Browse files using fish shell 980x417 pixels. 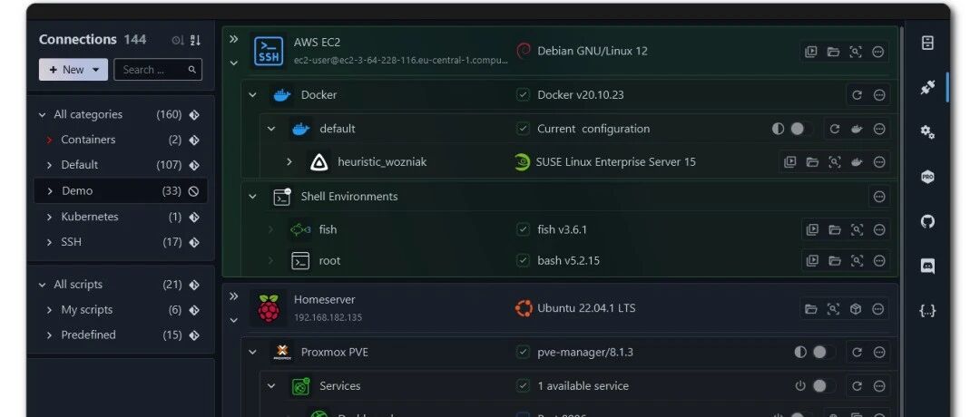[x=835, y=229]
